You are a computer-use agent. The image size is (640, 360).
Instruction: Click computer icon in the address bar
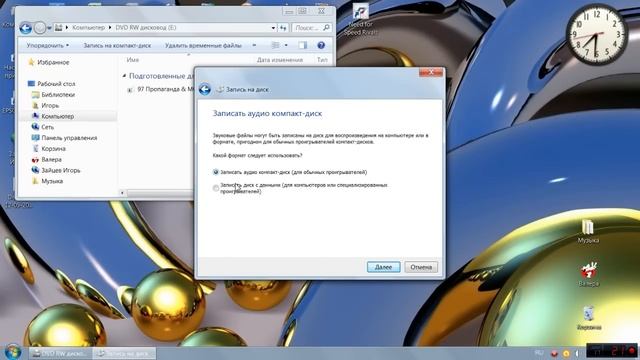(59, 28)
